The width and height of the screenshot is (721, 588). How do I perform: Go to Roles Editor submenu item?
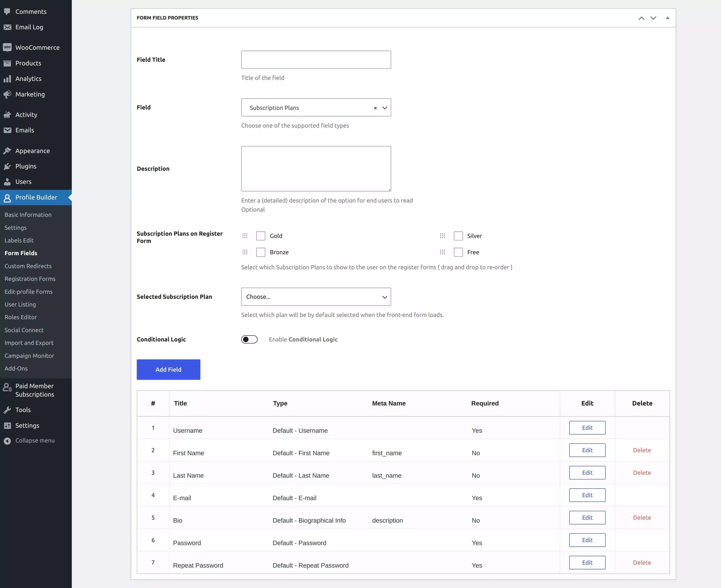pyautogui.click(x=21, y=317)
